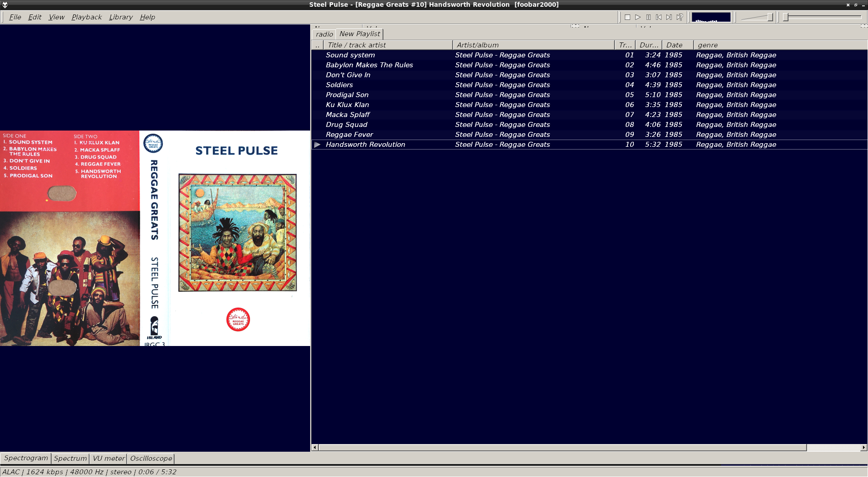Viewport: 868px width, 477px height.
Task: Click the foobar2000 icon in title bar
Action: (x=5, y=5)
